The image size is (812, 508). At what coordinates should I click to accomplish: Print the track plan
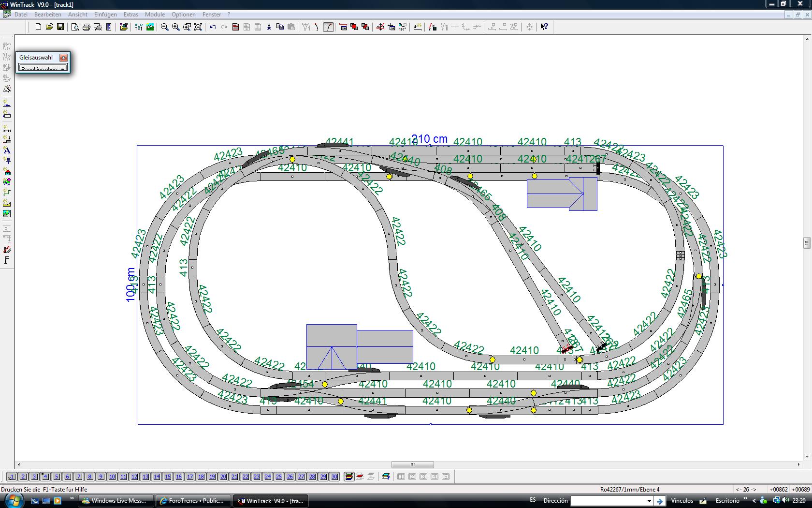point(86,27)
